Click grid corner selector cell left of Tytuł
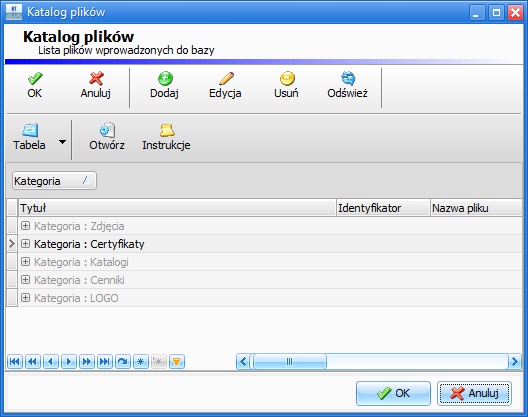 [12, 208]
